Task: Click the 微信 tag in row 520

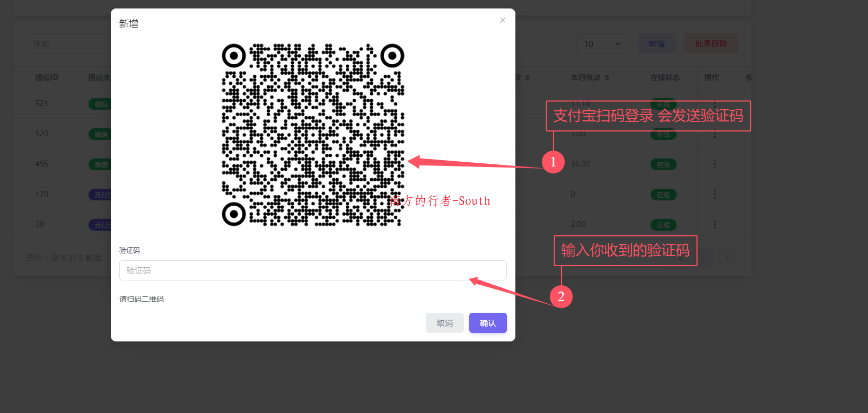Action: click(x=100, y=135)
